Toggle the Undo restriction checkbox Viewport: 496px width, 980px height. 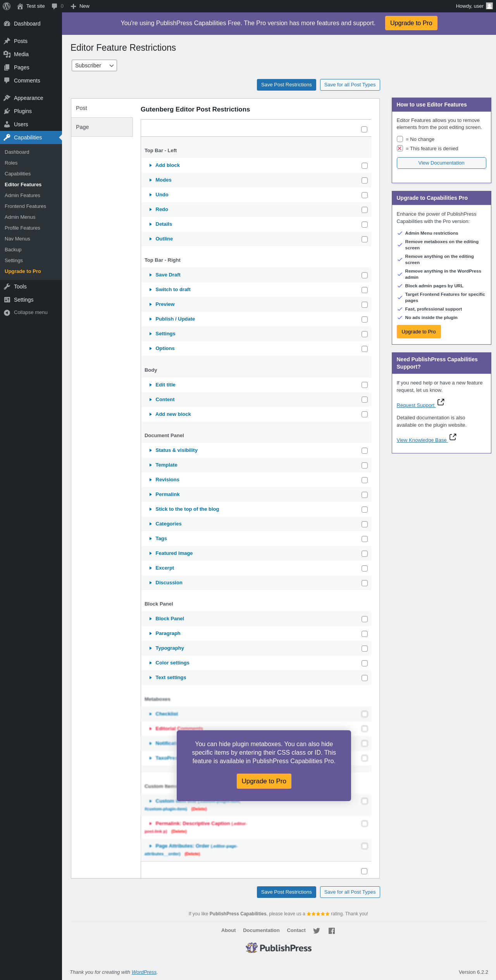coord(365,195)
